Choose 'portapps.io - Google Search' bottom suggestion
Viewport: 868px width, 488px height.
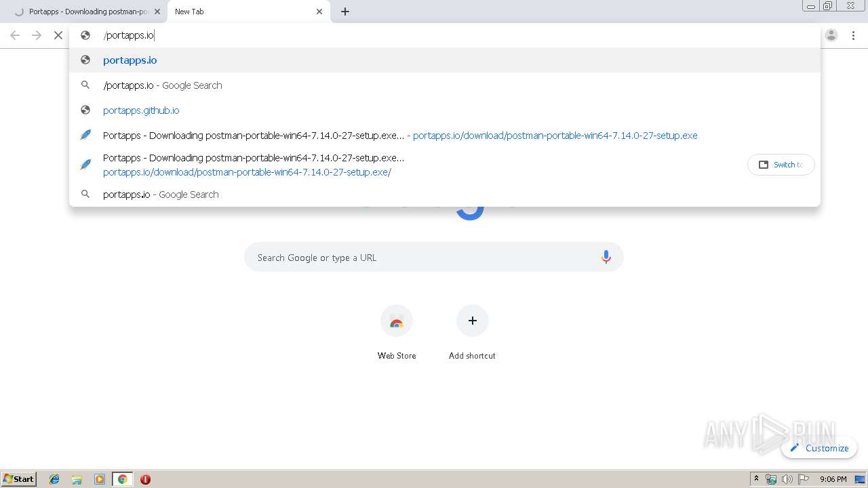pos(445,195)
